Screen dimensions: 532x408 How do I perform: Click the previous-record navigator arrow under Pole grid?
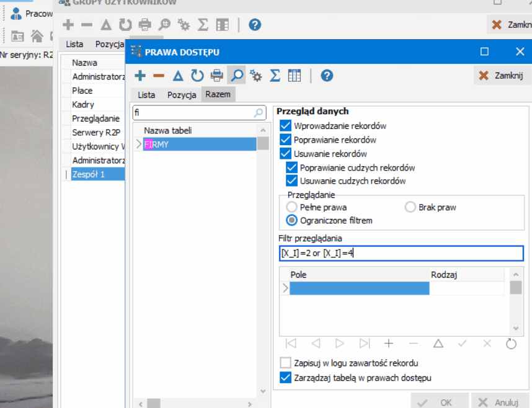tap(316, 344)
